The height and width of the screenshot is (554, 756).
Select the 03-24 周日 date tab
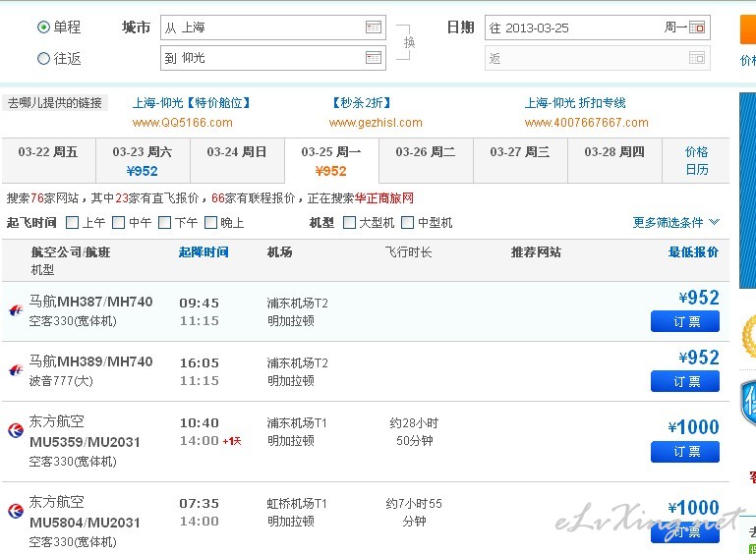pyautogui.click(x=237, y=160)
